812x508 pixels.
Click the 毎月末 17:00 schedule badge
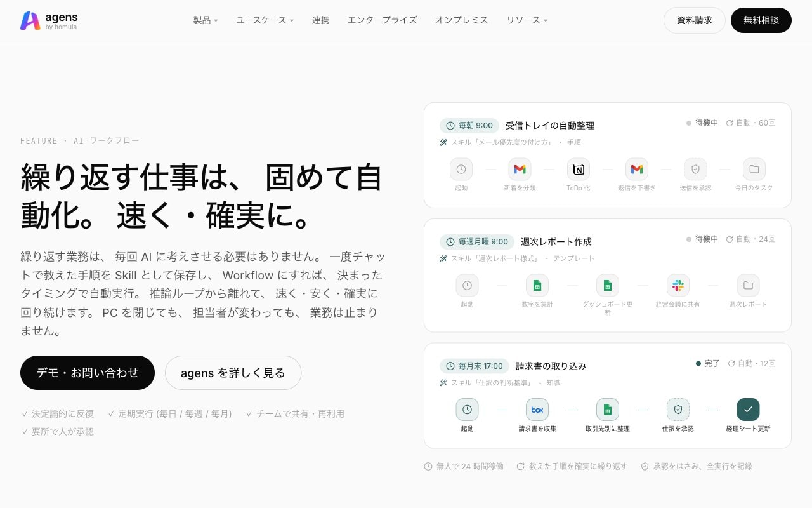click(x=475, y=366)
